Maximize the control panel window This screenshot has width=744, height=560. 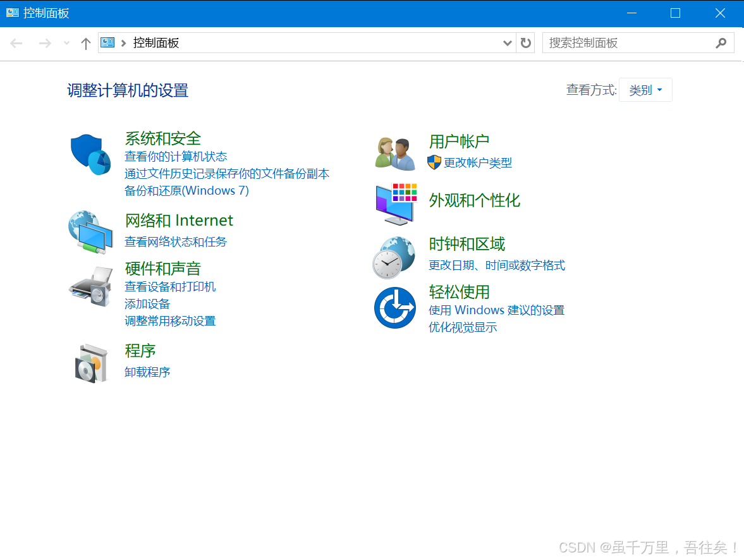click(675, 13)
